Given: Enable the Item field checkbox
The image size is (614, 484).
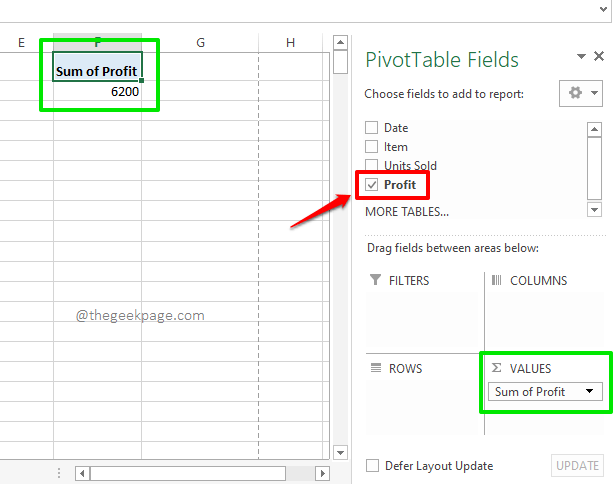Looking at the screenshot, I should point(372,147).
